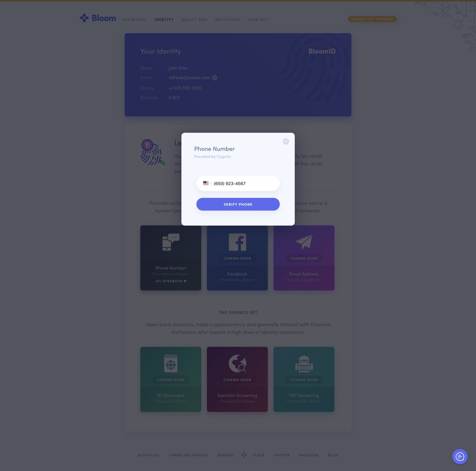
Task: Open the Facebook footer link
Action: tap(309, 455)
